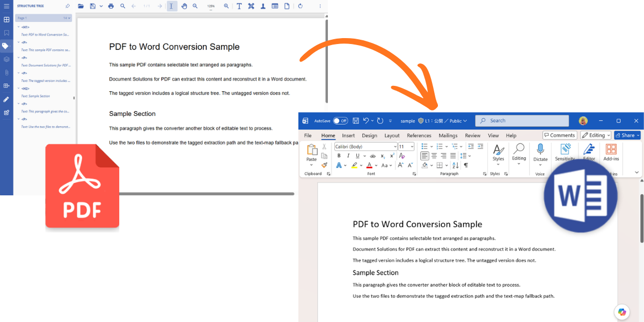Click the Bold button in Word ribbon
This screenshot has height=322, width=644.
point(339,156)
